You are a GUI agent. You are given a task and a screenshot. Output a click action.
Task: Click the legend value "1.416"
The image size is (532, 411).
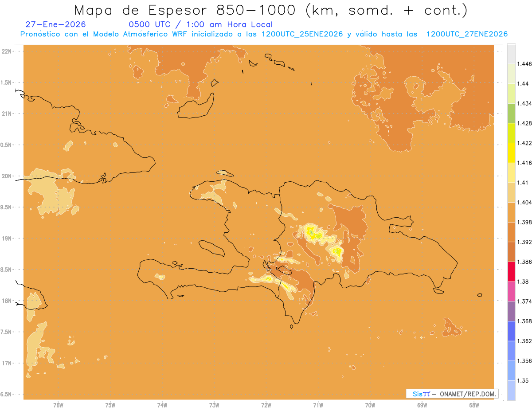pyautogui.click(x=525, y=163)
